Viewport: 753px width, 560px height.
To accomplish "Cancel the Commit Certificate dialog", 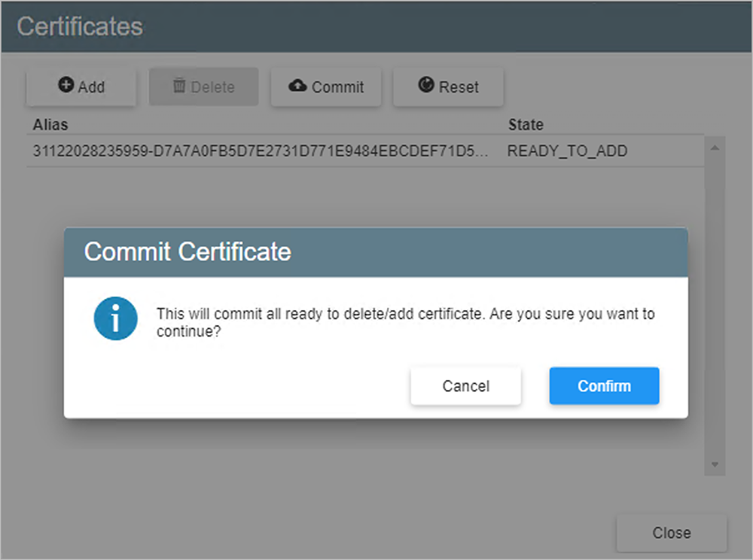I will pyautogui.click(x=465, y=386).
